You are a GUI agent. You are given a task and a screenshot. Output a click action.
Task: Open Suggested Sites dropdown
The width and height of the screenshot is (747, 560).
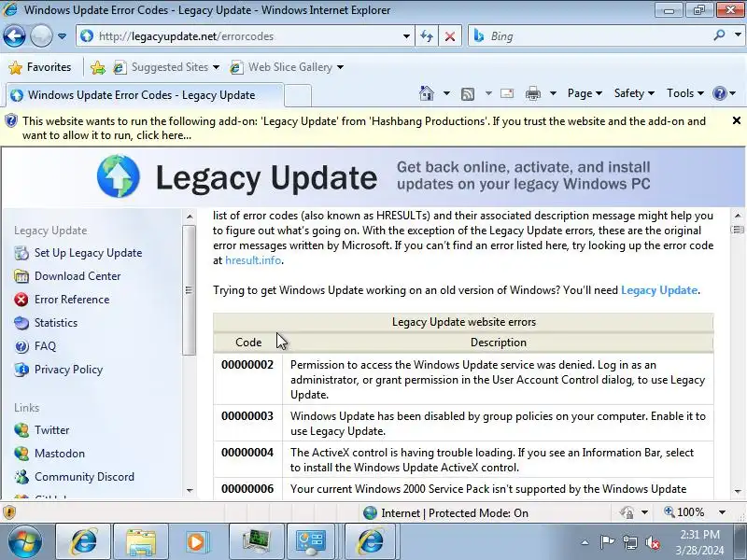pyautogui.click(x=166, y=67)
